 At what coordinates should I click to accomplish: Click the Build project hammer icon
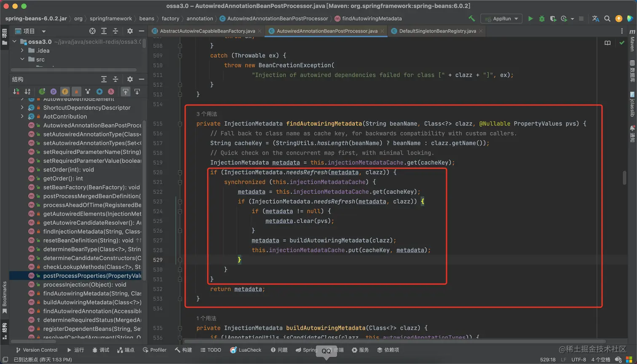[472, 19]
